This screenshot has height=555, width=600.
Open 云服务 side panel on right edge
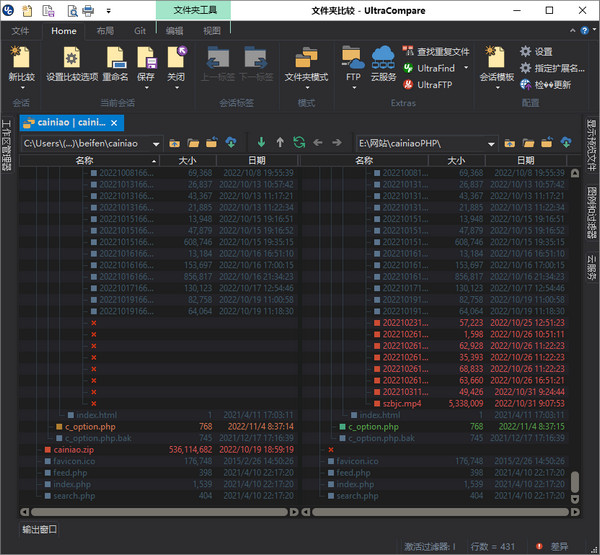pyautogui.click(x=591, y=267)
